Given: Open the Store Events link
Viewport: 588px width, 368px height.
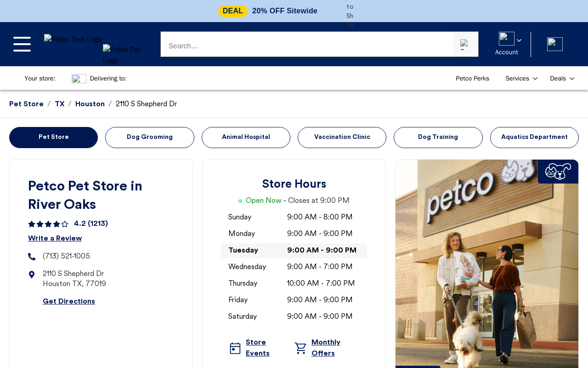Looking at the screenshot, I should click(258, 348).
